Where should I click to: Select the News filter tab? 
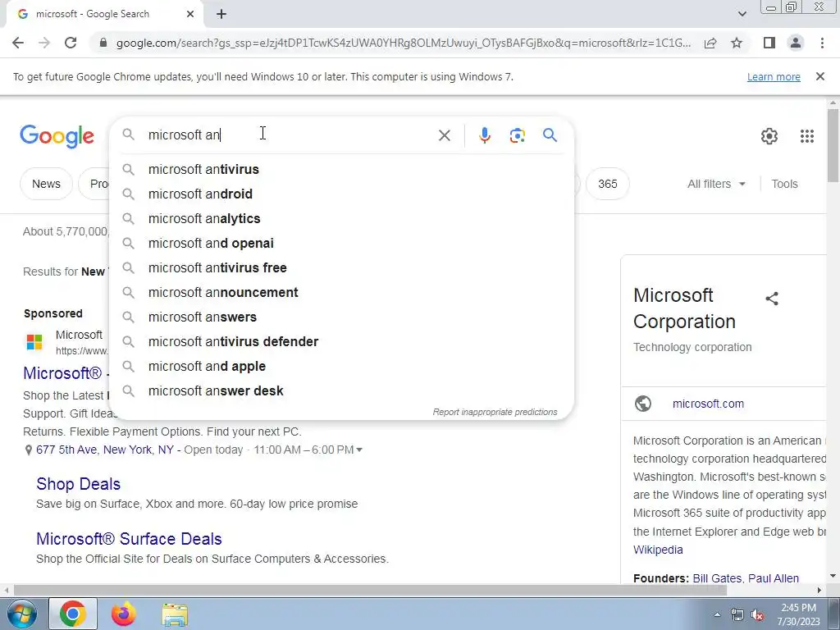[46, 184]
